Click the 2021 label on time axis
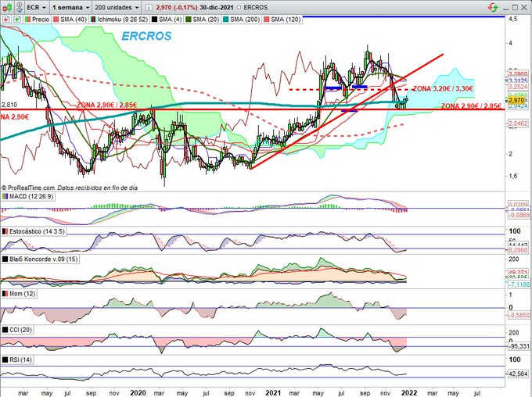This screenshot has height=397, width=532. pyautogui.click(x=274, y=392)
